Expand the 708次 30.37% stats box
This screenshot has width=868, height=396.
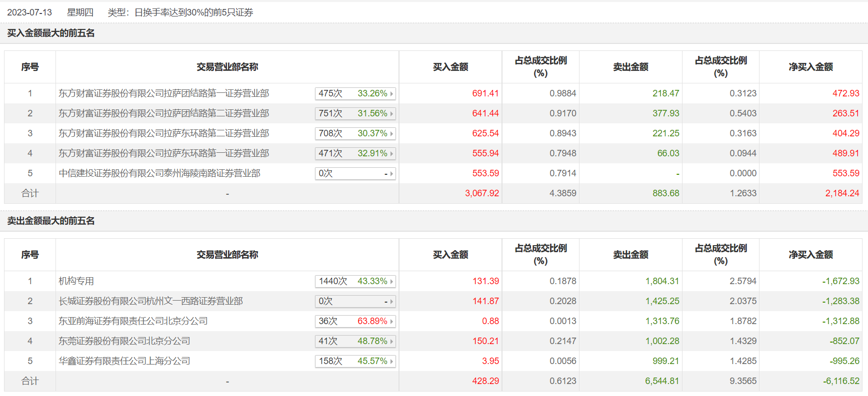coord(355,133)
